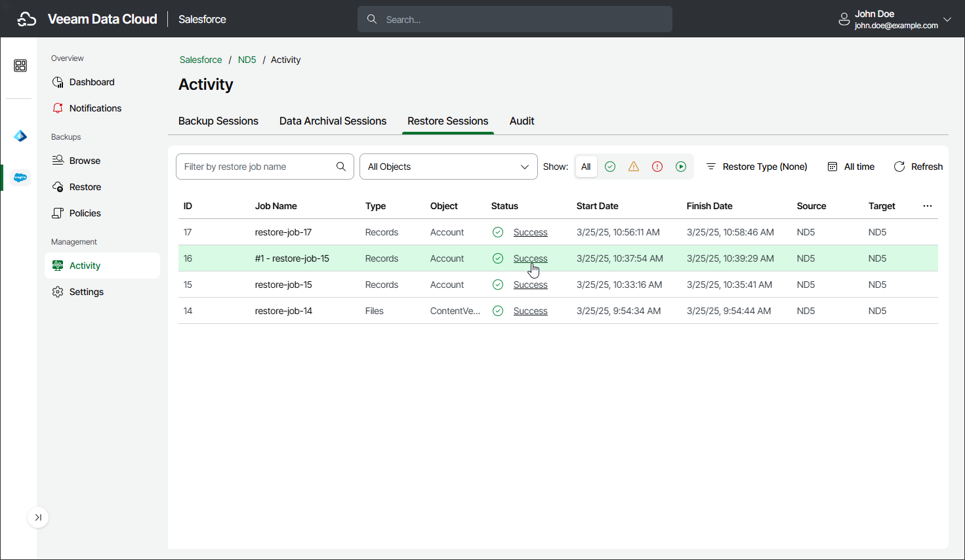Open the Audit tab

(522, 121)
